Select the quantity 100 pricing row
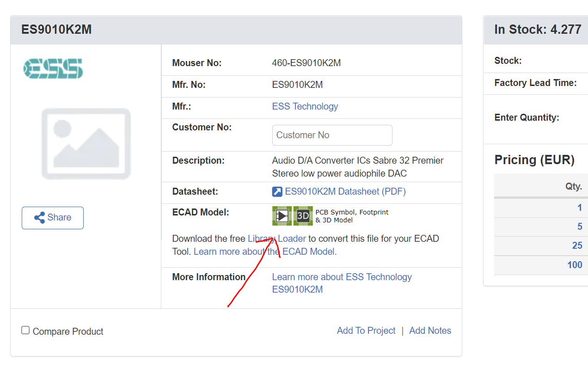This screenshot has height=368, width=588. pyautogui.click(x=541, y=265)
